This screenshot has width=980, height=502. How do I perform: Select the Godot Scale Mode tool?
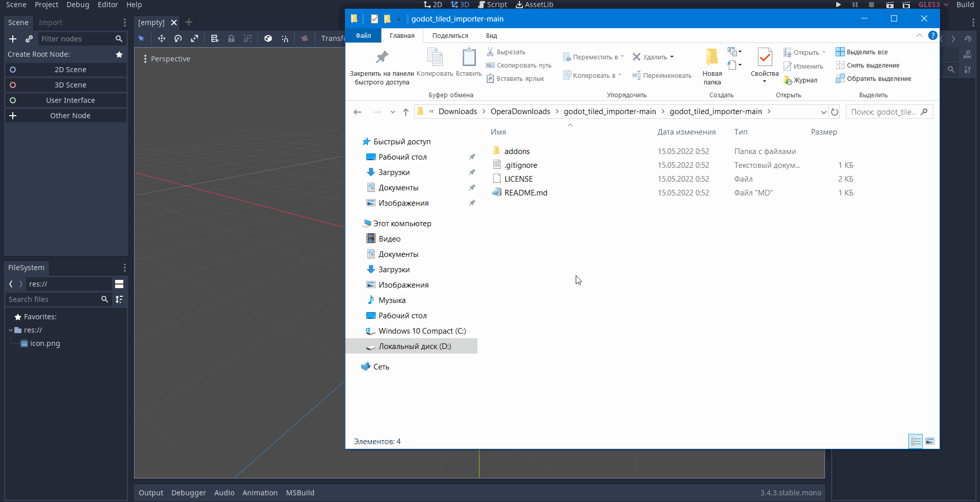point(194,38)
